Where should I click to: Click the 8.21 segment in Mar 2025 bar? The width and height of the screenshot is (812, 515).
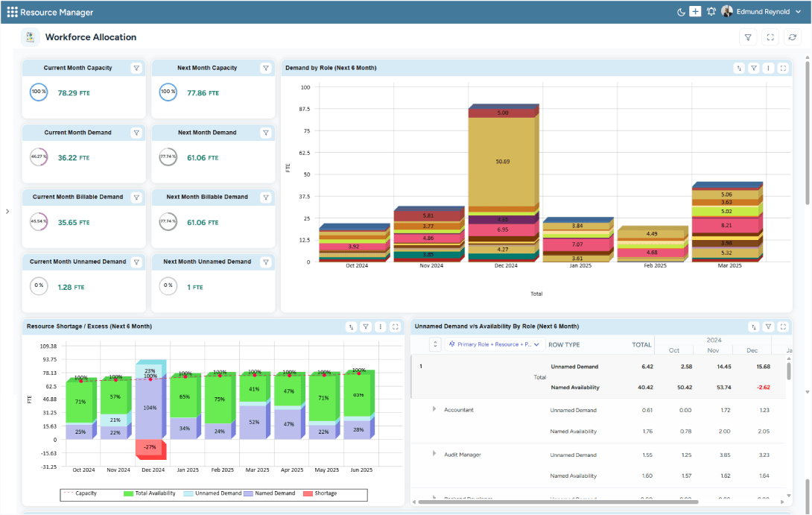pos(726,225)
